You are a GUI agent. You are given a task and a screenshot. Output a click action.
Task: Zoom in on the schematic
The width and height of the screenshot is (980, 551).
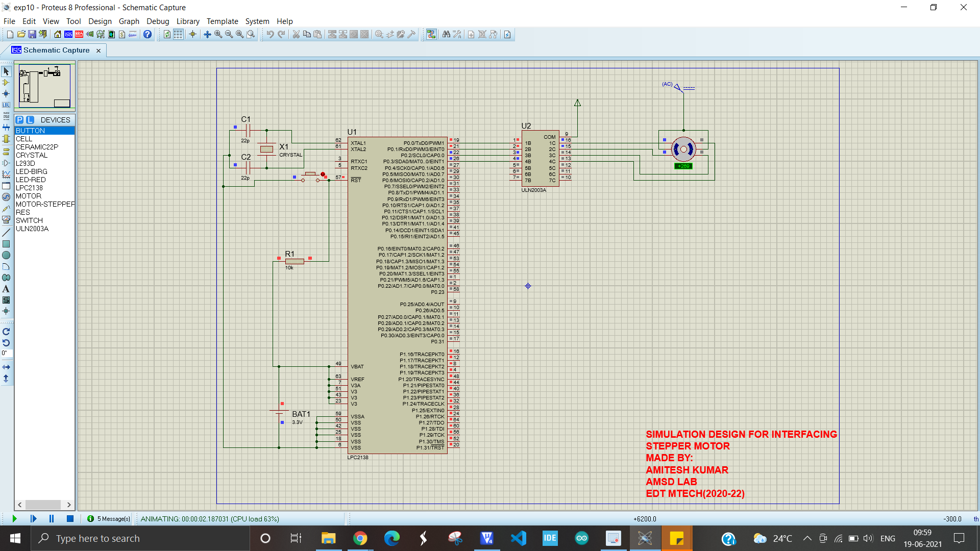pos(217,34)
